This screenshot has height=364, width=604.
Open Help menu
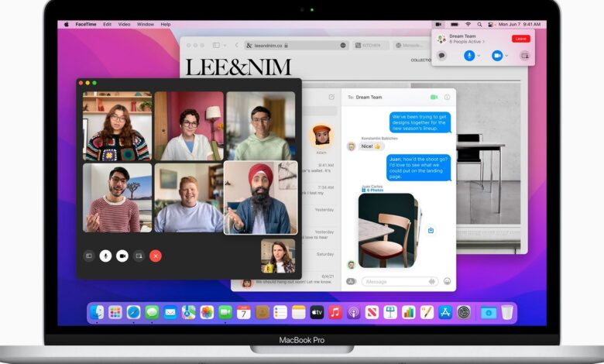click(x=166, y=24)
